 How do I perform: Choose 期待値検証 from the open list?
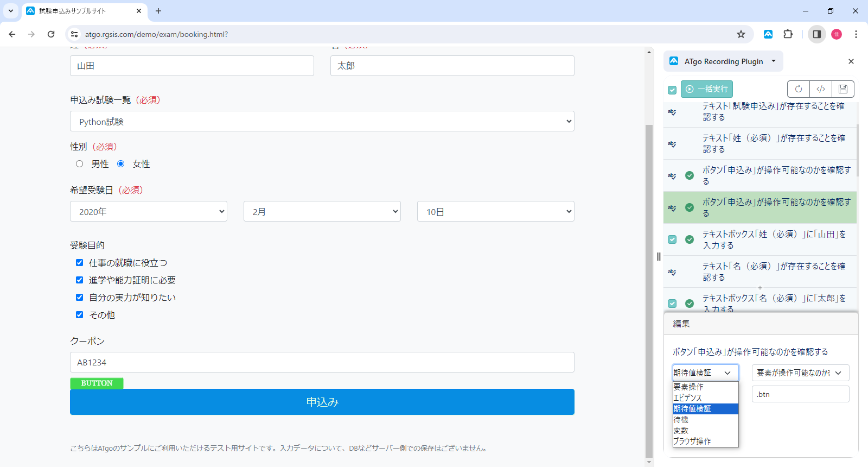[x=705, y=409]
